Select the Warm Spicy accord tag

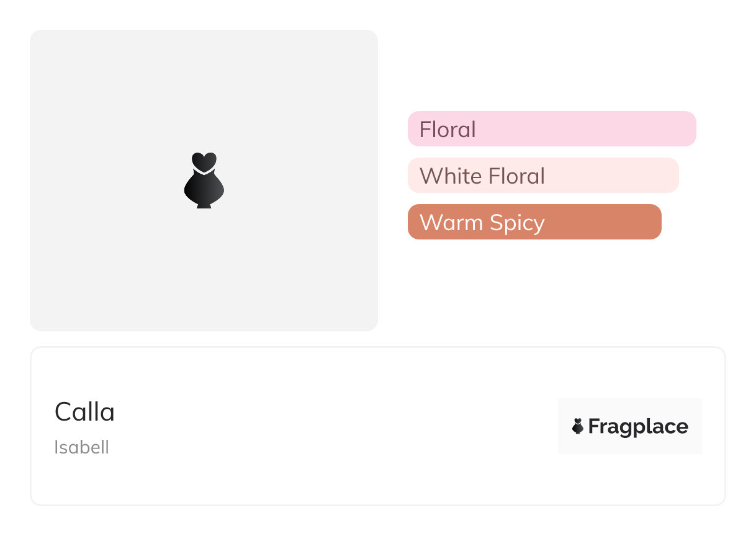pos(482,223)
